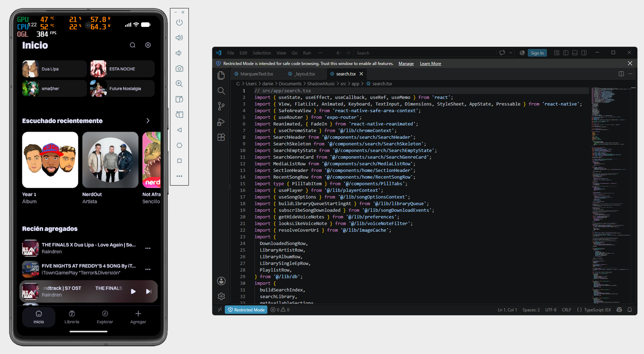Open emulator extended controls (three dots)

point(179,176)
